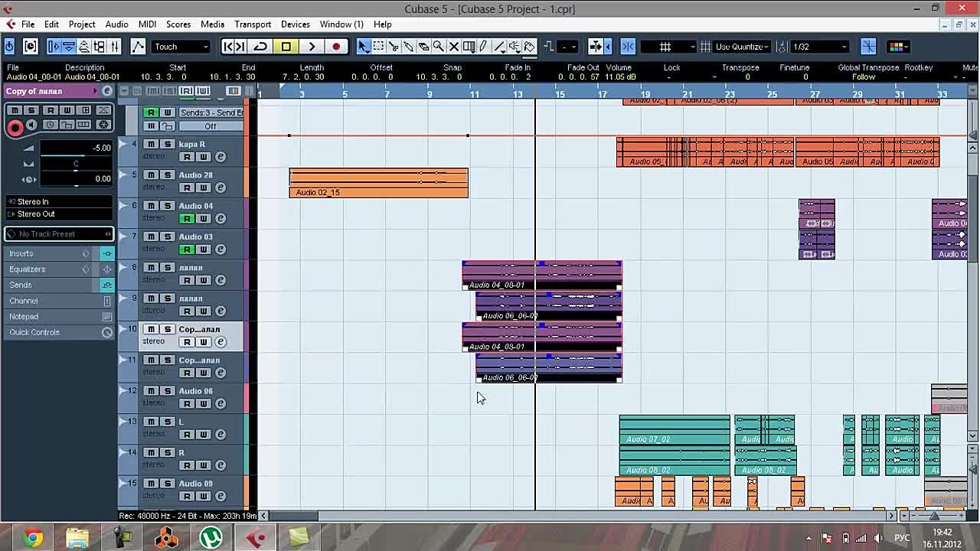Toggle Read automation on Audio 04
980x551 pixels.
click(187, 219)
